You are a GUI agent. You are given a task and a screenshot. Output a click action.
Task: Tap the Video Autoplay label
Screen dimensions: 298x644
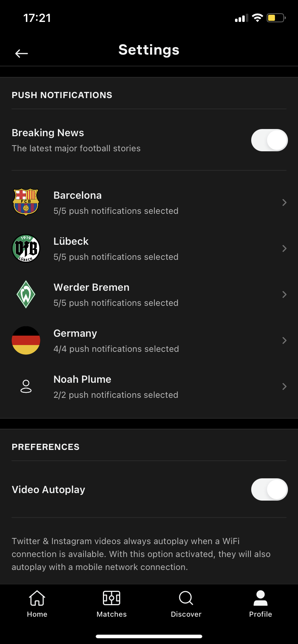point(49,490)
